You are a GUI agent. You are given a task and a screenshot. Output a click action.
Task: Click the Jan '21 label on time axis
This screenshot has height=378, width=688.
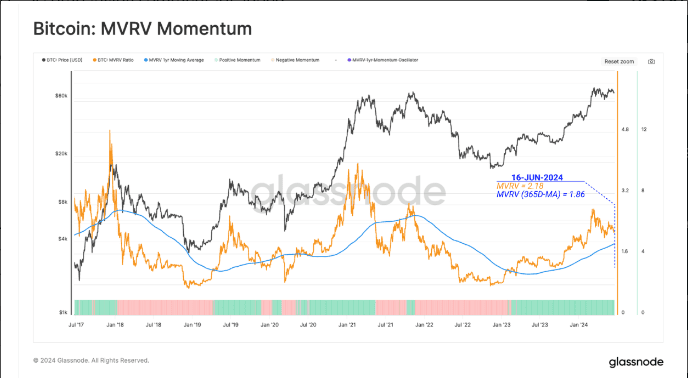[347, 325]
